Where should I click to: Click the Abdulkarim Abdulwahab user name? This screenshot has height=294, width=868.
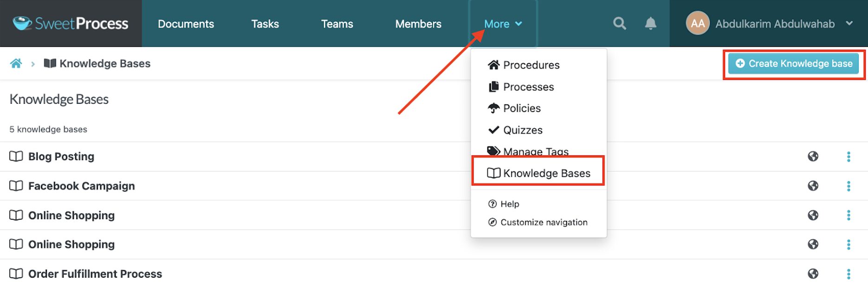(x=775, y=24)
